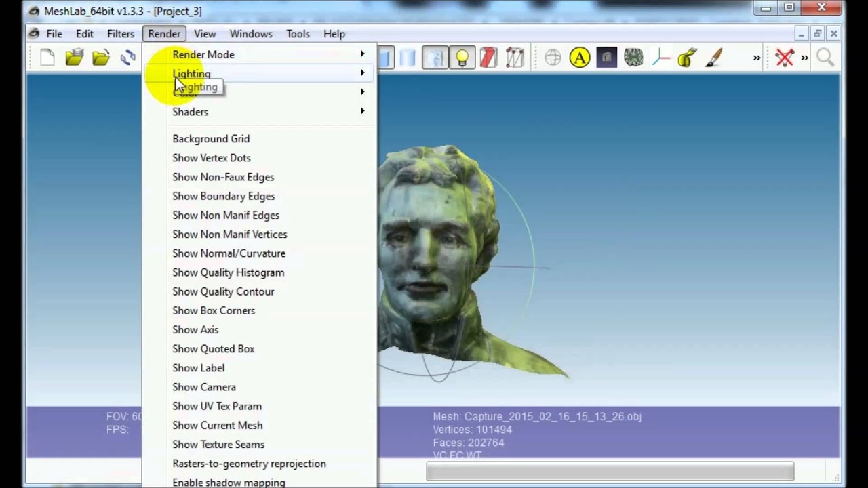Select Show Axis
Image resolution: width=868 pixels, height=488 pixels.
click(259, 329)
